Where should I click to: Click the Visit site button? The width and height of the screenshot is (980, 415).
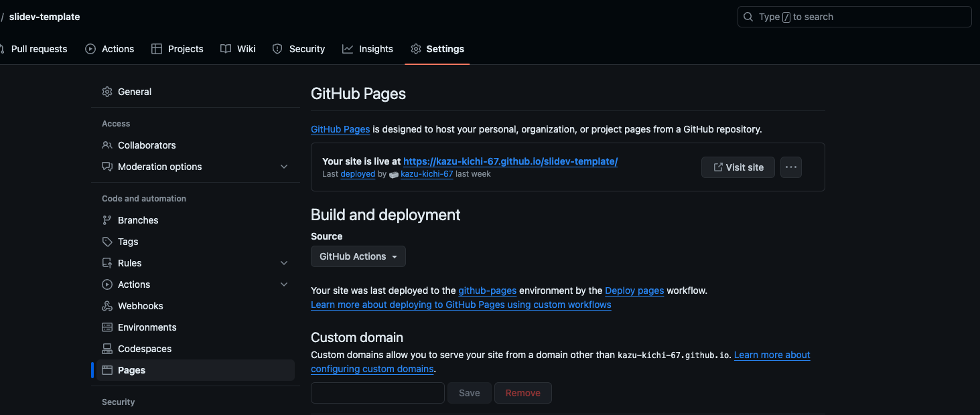[x=738, y=167]
